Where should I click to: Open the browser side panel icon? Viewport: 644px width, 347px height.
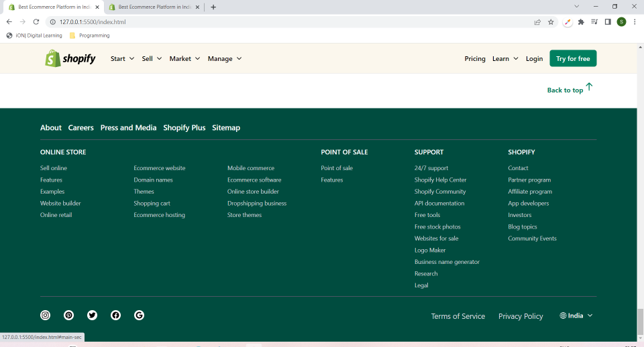point(608,21)
